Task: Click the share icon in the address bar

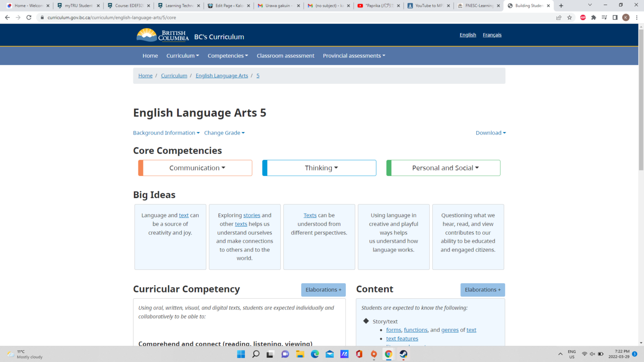Action: pos(558,17)
